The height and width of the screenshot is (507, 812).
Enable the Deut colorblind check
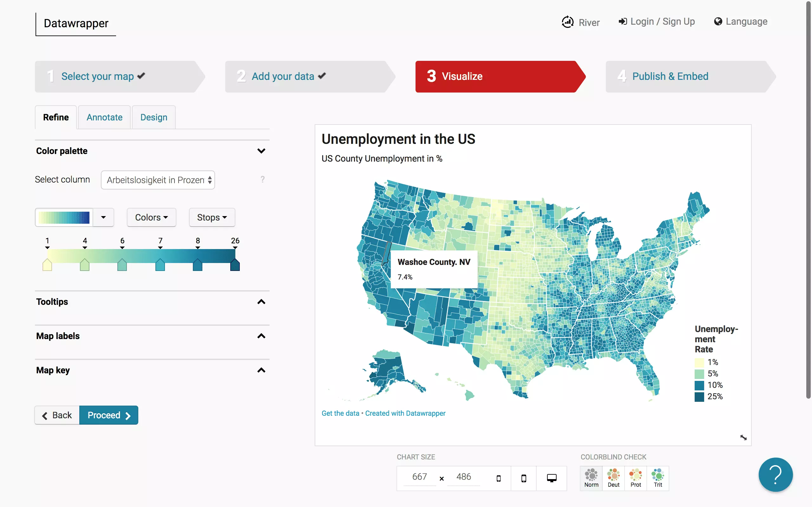tap(613, 478)
